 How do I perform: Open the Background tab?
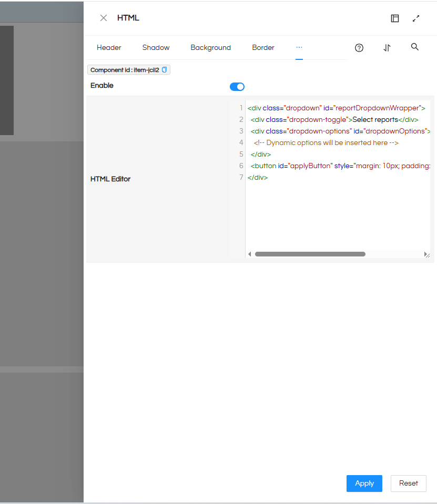[x=211, y=48]
